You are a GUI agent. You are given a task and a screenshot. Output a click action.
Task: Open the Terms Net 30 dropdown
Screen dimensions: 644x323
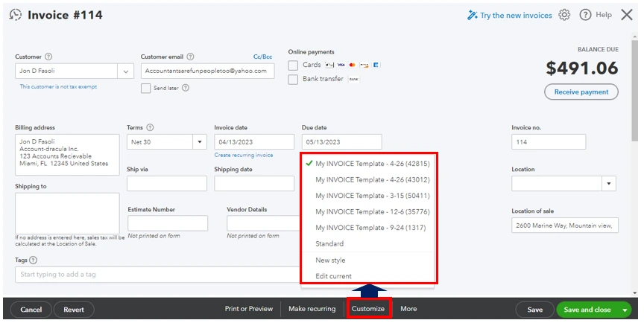click(x=200, y=142)
